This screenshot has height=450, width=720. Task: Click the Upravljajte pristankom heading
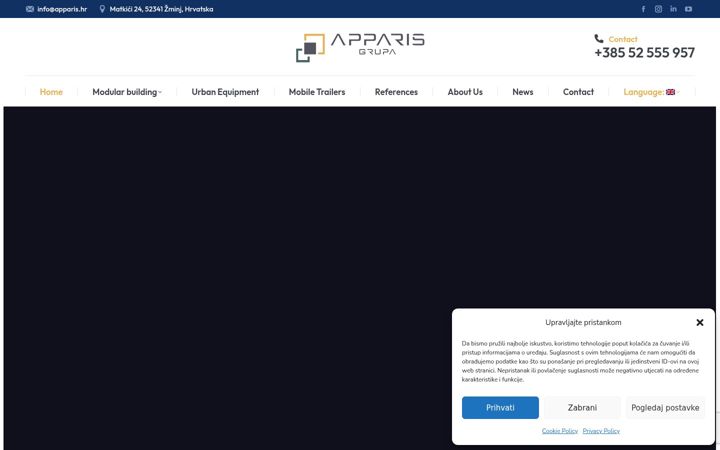coord(583,322)
